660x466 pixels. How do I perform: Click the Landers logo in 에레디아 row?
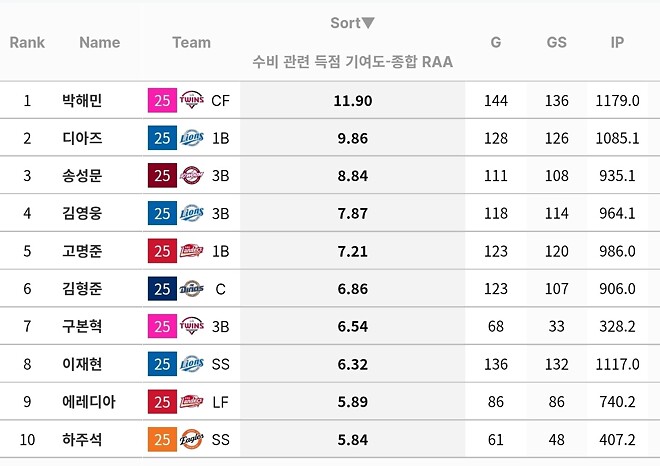pos(192,402)
